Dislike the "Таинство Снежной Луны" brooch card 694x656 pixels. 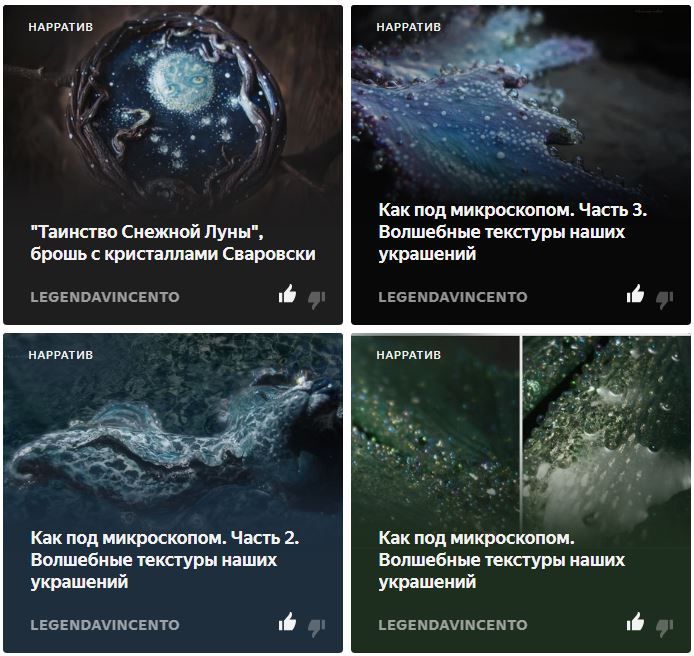[x=317, y=299]
